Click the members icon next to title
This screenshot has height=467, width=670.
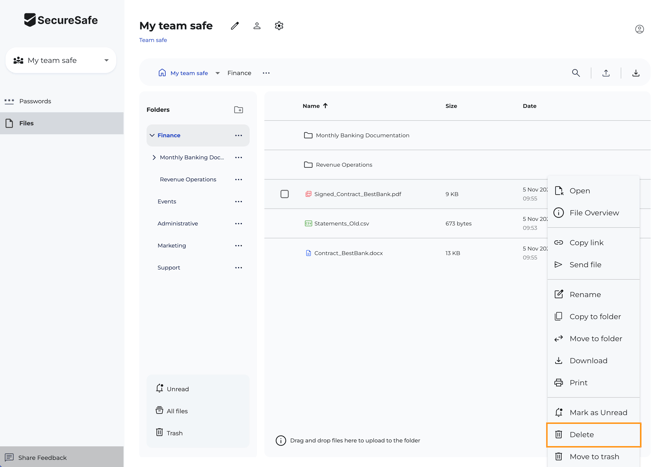pos(257,26)
